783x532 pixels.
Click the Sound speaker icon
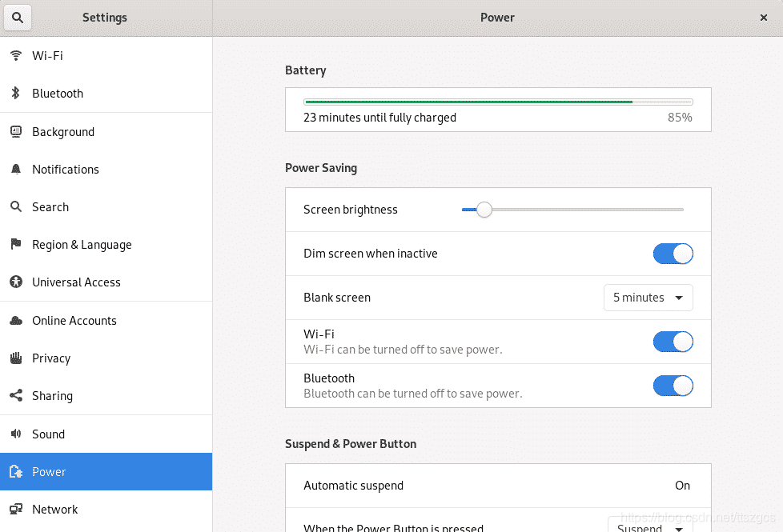16,434
